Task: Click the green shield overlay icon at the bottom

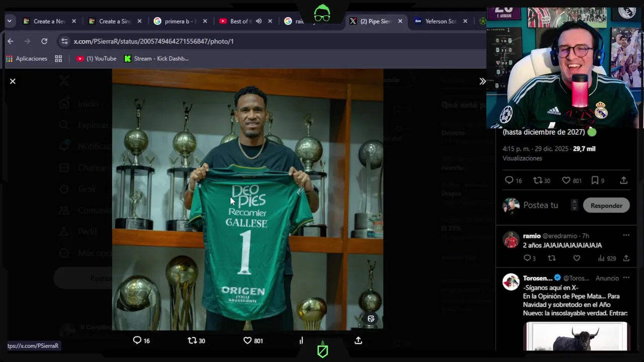Action: 323,350
